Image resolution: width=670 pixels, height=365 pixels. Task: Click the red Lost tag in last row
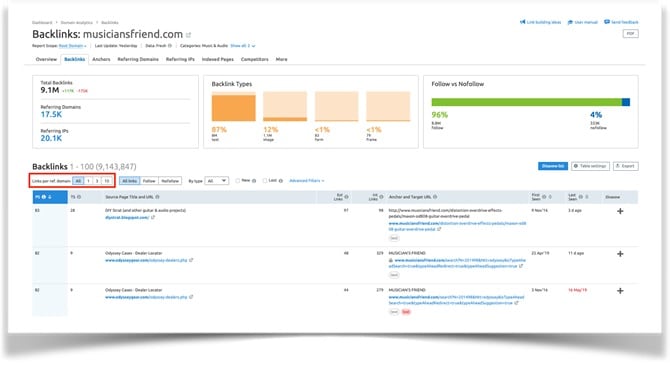(x=406, y=312)
